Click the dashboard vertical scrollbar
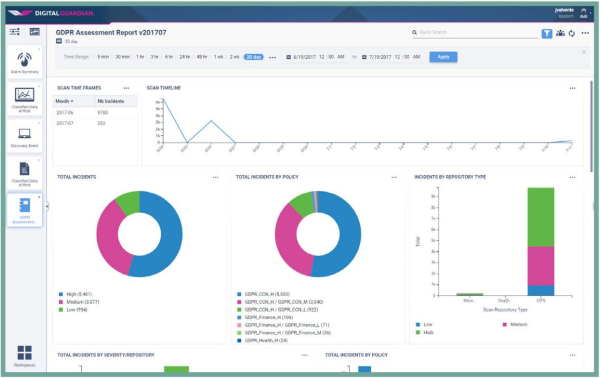 (592, 126)
